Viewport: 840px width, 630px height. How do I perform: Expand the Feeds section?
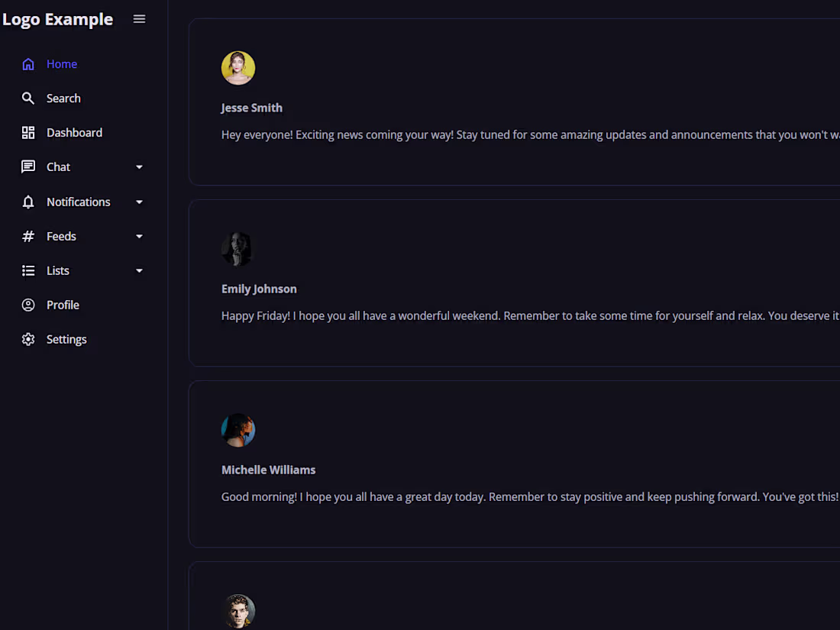(139, 235)
